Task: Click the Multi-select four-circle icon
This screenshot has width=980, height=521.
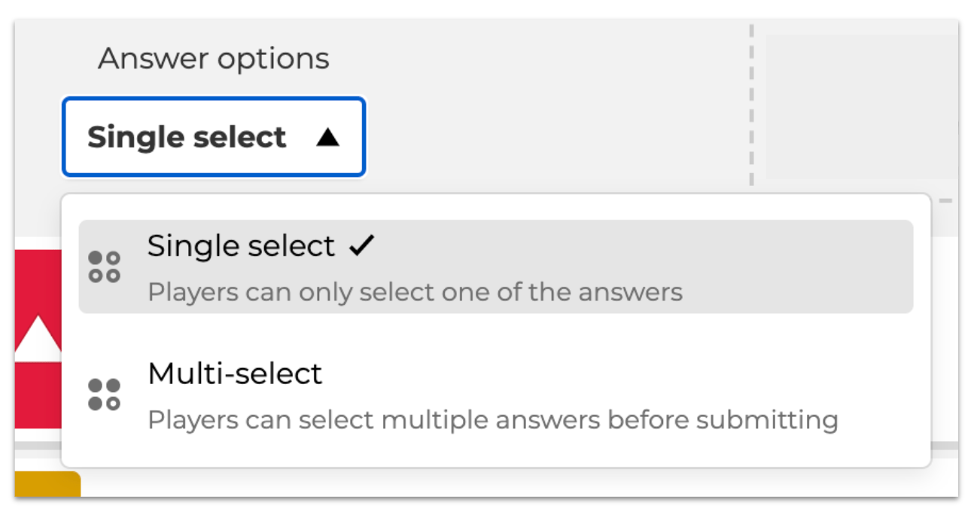Action: tap(105, 395)
